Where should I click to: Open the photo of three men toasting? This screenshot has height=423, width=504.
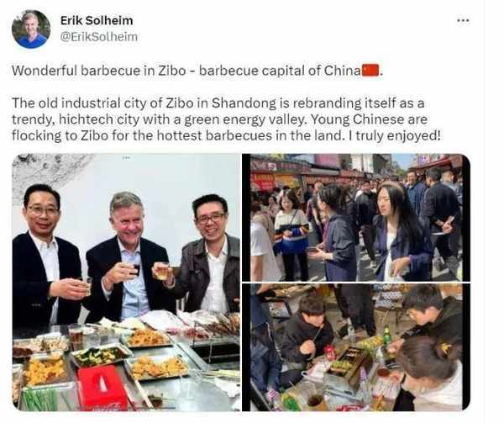point(126,283)
